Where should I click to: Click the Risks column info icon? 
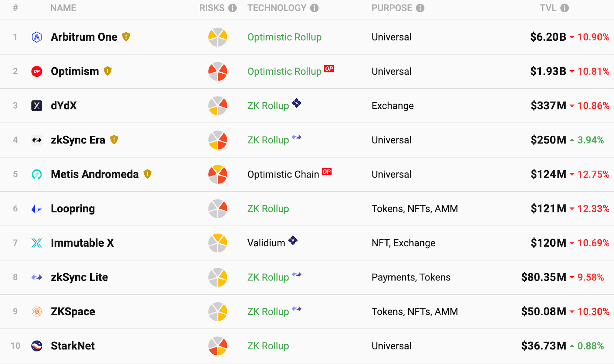(233, 8)
